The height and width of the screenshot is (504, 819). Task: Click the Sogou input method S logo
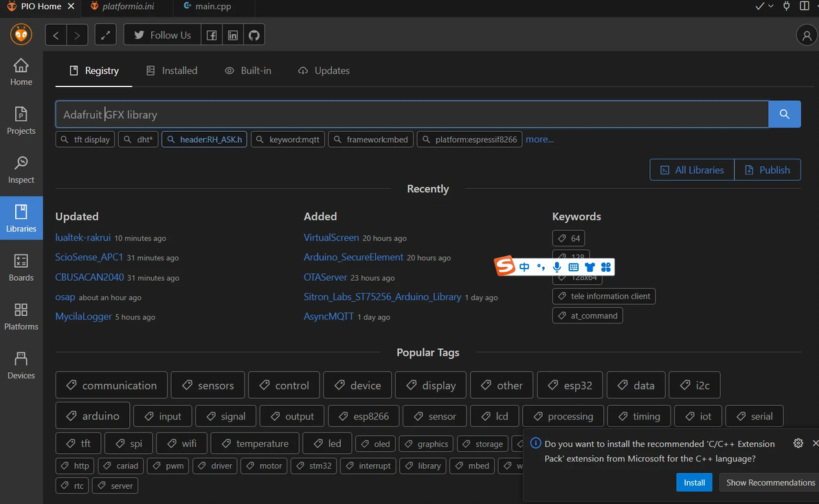504,266
